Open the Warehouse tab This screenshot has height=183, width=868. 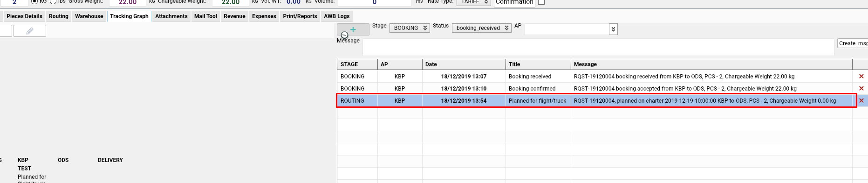[89, 16]
